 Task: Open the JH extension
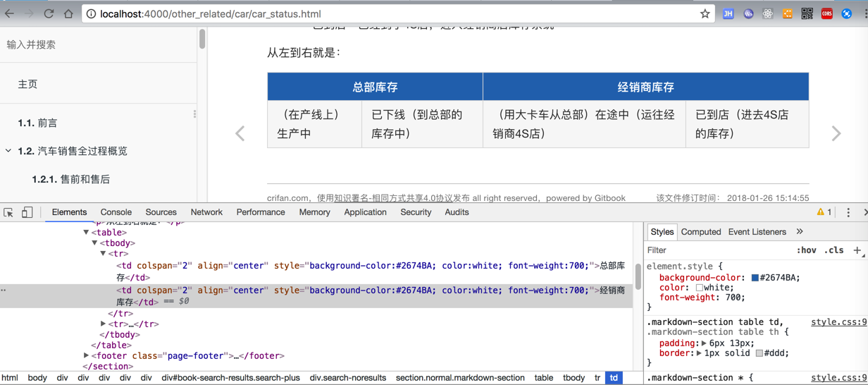tap(728, 13)
